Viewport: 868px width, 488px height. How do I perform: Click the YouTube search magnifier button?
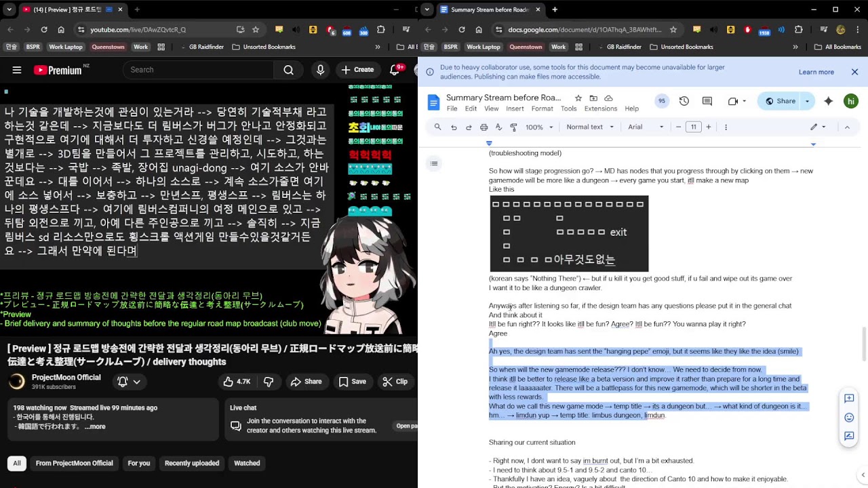[288, 70]
